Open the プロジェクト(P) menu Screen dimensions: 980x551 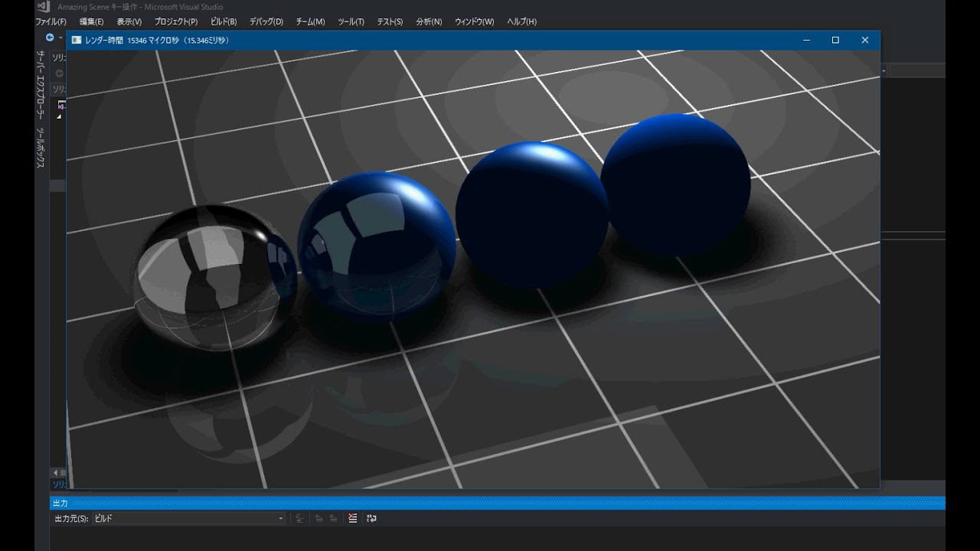(175, 21)
